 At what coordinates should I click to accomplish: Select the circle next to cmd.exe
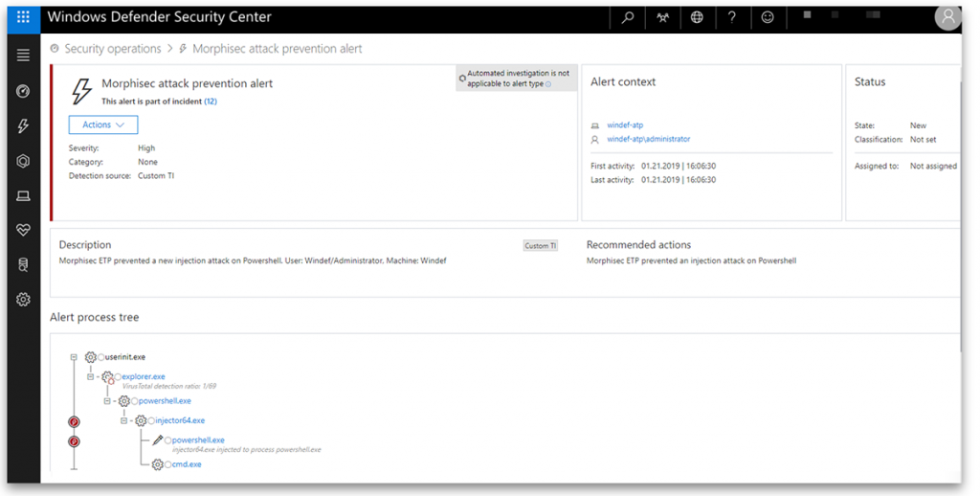click(x=167, y=464)
